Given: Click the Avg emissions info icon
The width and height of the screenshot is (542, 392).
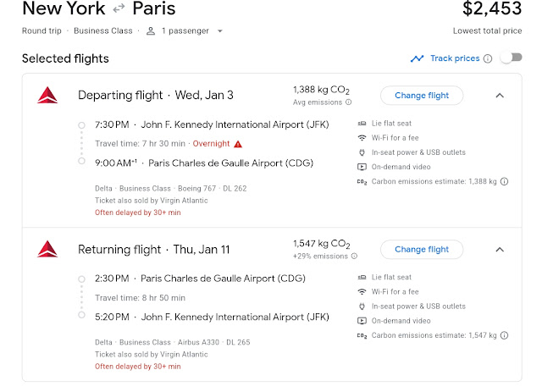Looking at the screenshot, I should 349,102.
